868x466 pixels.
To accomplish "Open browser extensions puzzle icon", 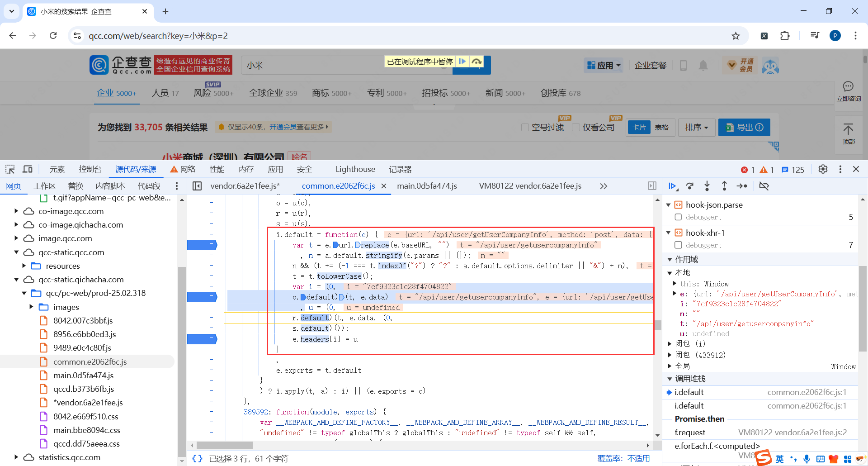I will 785,36.
